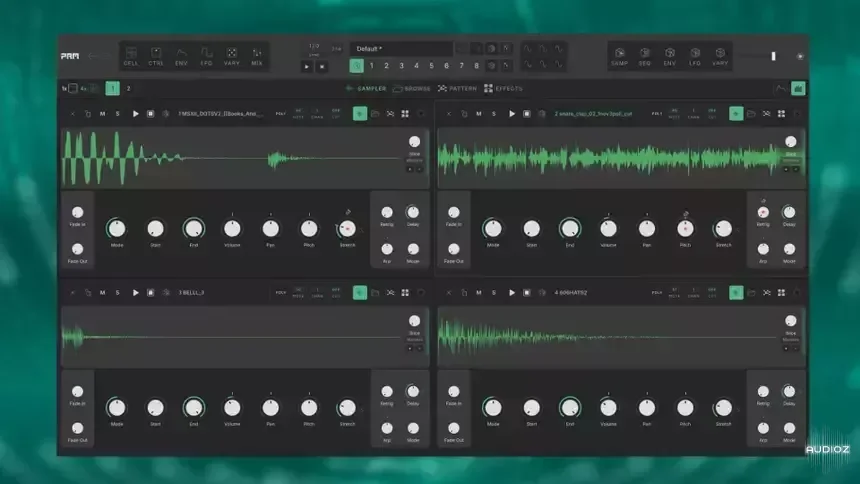860x484 pixels.
Task: Open the CUT dropdown in cell 1 header
Action: click(336, 114)
